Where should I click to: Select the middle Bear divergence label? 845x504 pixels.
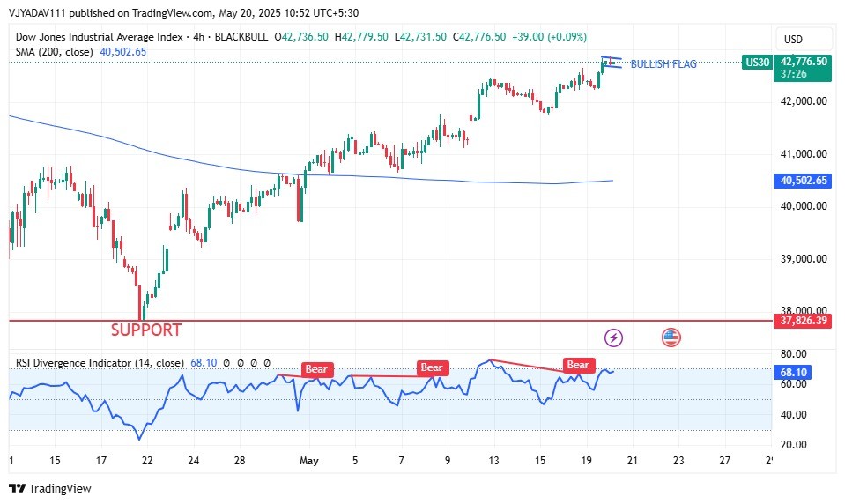point(432,367)
